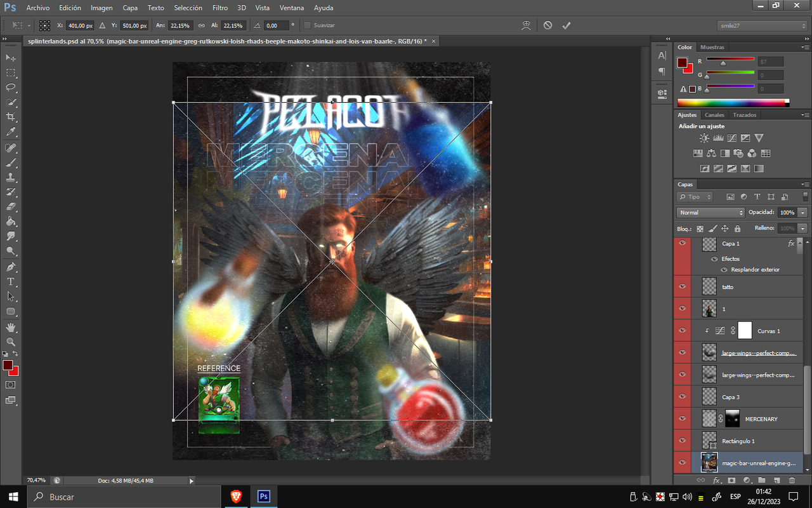Hide the Rectángulo 1 layer
The height and width of the screenshot is (508, 812).
pyautogui.click(x=683, y=440)
